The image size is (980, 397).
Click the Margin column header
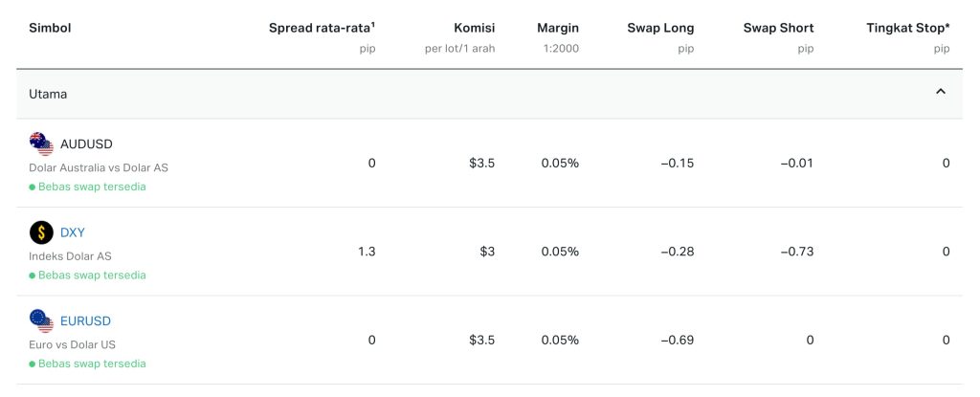point(558,28)
